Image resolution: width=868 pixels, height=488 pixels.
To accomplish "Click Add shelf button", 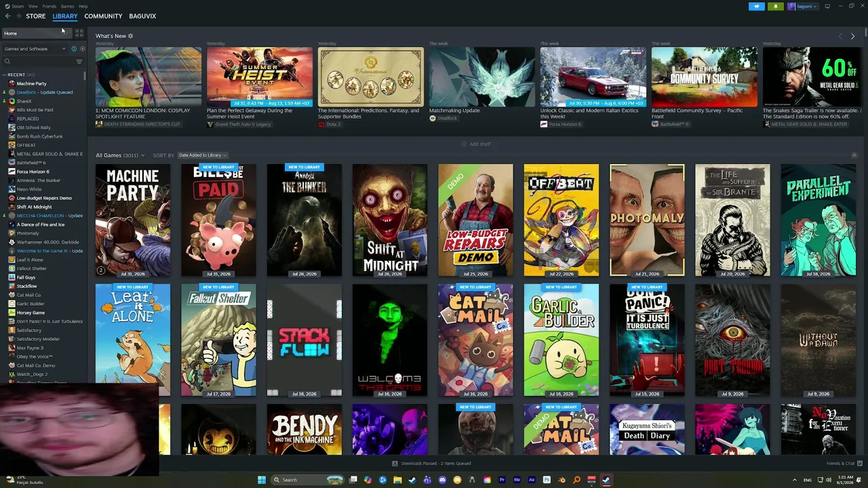I will 476,144.
